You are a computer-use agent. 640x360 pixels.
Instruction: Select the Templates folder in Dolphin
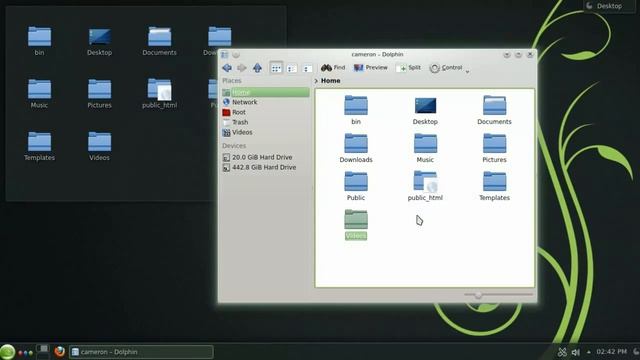pyautogui.click(x=494, y=186)
